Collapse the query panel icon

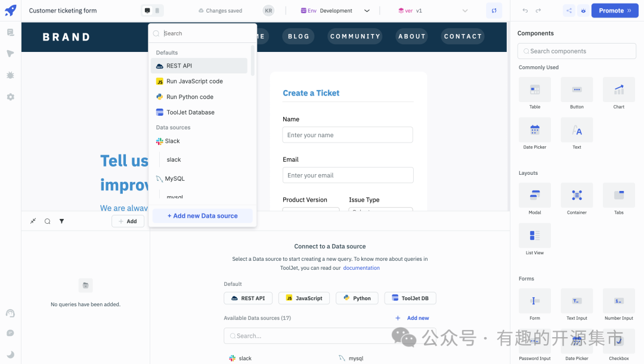[33, 221]
